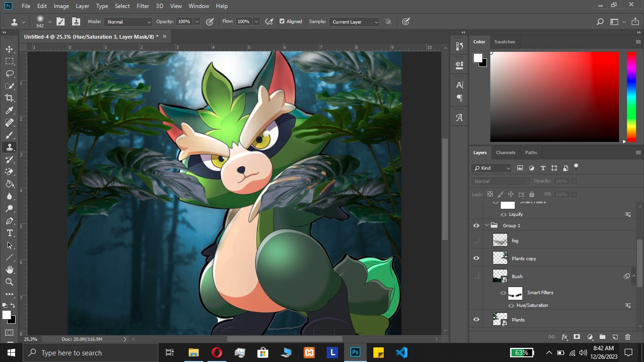The height and width of the screenshot is (362, 644).
Task: Open the brush preset picker dropdown
Action: click(x=50, y=22)
